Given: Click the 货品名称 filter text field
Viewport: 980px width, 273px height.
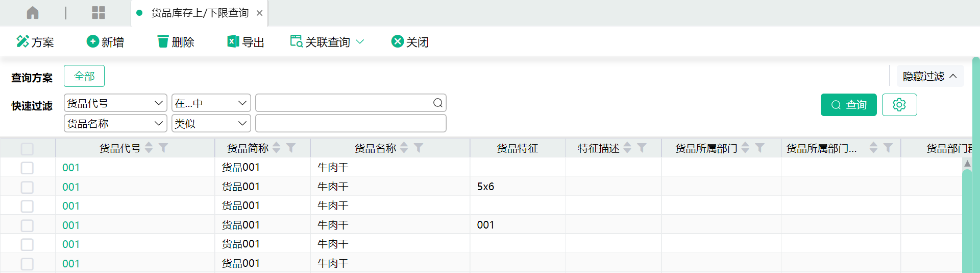Looking at the screenshot, I should click(351, 124).
